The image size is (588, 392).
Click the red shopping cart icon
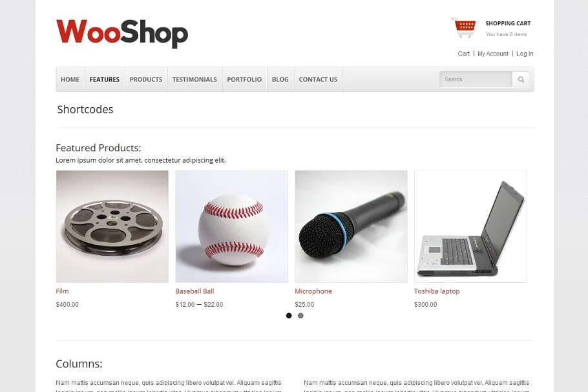pyautogui.click(x=463, y=28)
